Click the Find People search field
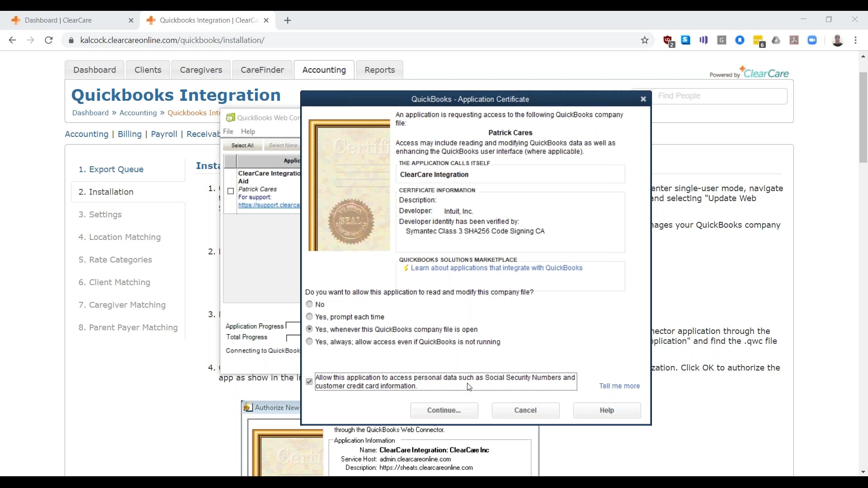This screenshot has width=868, height=488. point(720,96)
